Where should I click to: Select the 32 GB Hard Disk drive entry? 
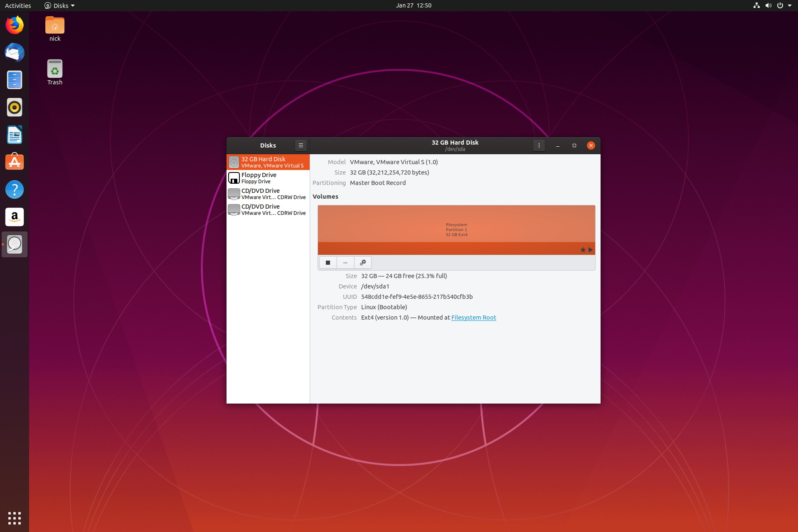(268, 162)
